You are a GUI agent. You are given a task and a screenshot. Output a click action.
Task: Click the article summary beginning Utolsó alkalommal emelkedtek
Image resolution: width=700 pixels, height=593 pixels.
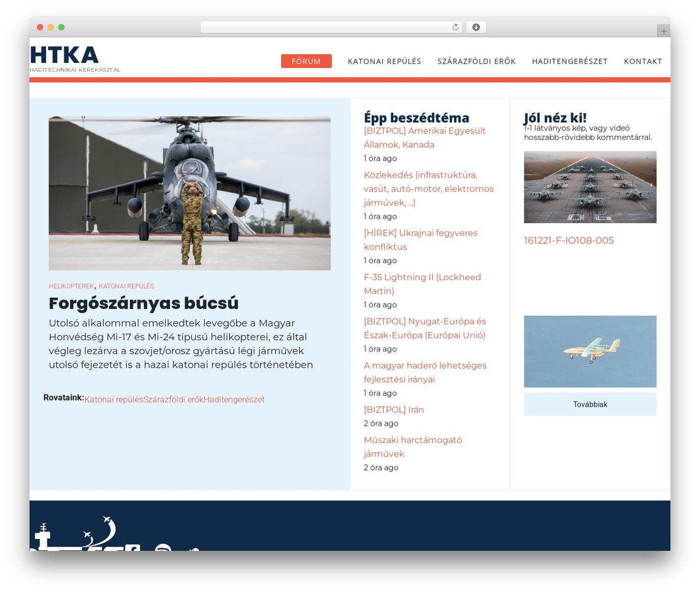coord(181,344)
